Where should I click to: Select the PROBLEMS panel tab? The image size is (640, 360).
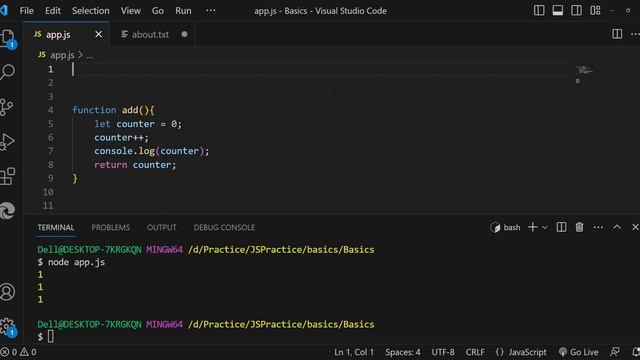pyautogui.click(x=111, y=227)
